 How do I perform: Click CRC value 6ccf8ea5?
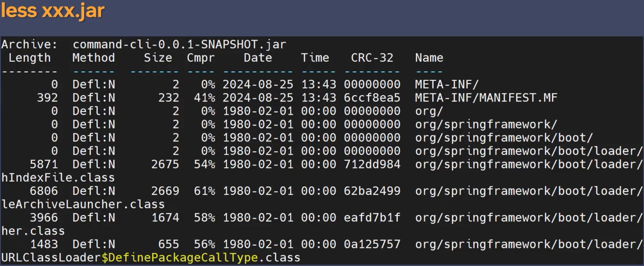372,98
